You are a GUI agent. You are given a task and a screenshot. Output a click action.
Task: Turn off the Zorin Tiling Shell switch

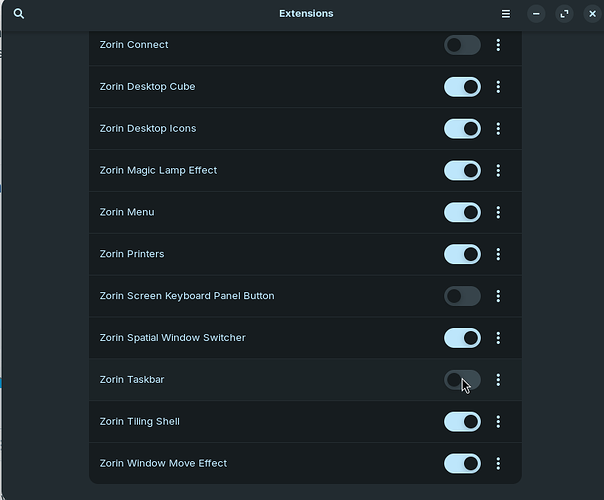pyautogui.click(x=462, y=422)
